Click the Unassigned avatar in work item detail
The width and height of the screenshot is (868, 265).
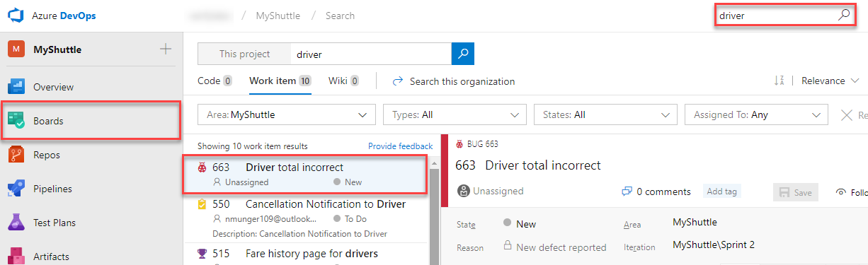pyautogui.click(x=464, y=191)
